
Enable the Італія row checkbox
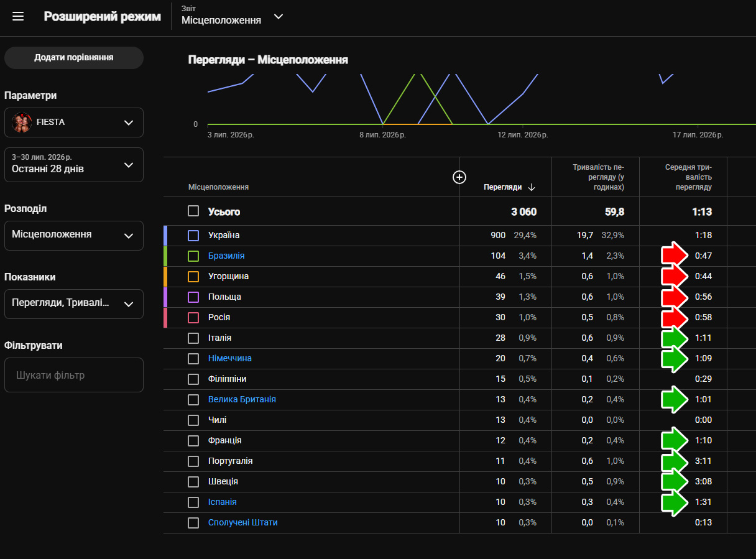pyautogui.click(x=193, y=338)
